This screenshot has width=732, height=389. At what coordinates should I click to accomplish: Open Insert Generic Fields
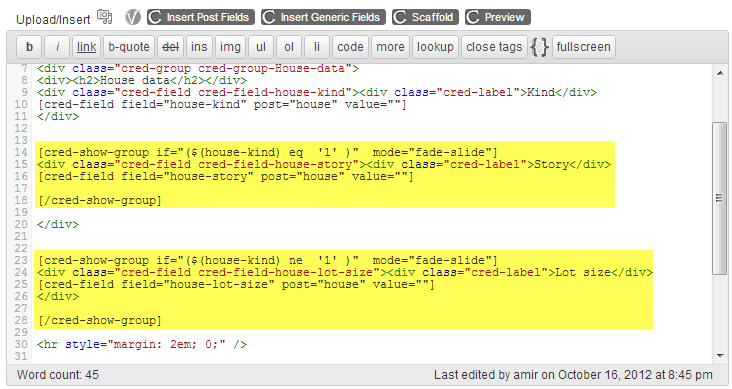pos(323,17)
